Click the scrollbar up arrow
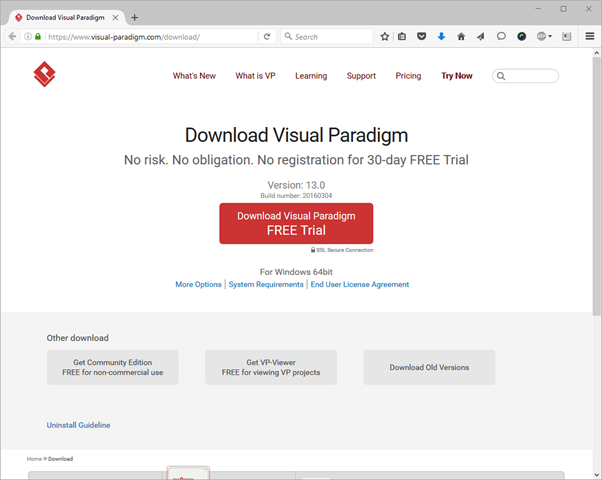The height and width of the screenshot is (480, 602). tap(596, 53)
